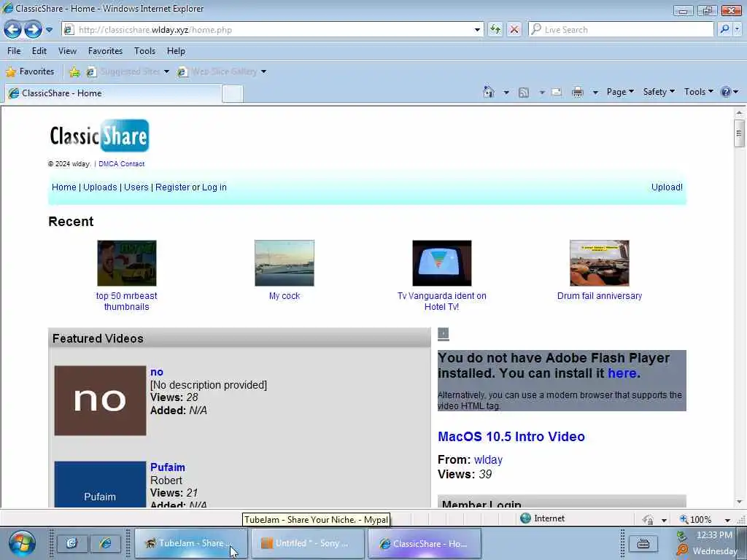
Task: Open the Tools command bar menu
Action: click(698, 92)
